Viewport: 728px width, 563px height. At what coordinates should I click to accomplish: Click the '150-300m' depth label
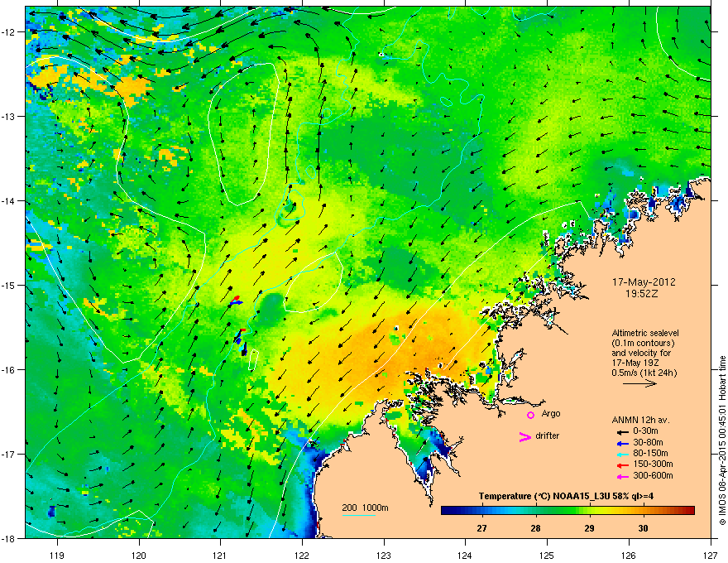click(x=653, y=464)
